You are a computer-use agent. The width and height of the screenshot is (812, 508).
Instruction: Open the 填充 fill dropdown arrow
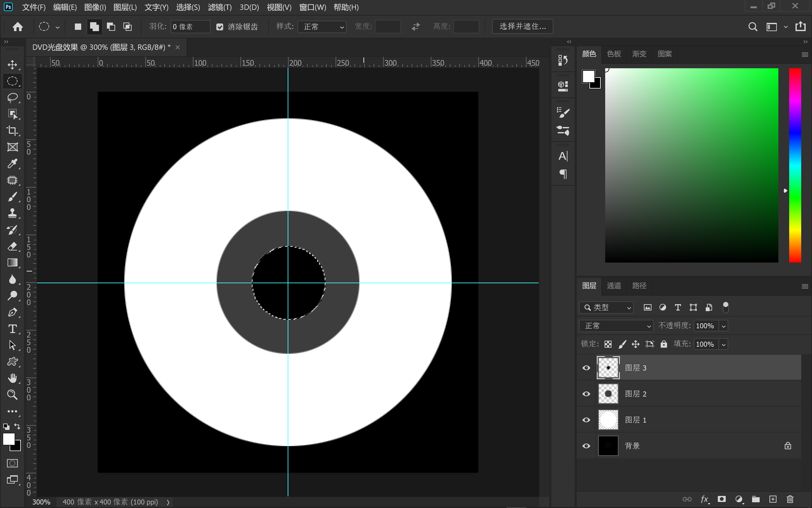tap(724, 344)
